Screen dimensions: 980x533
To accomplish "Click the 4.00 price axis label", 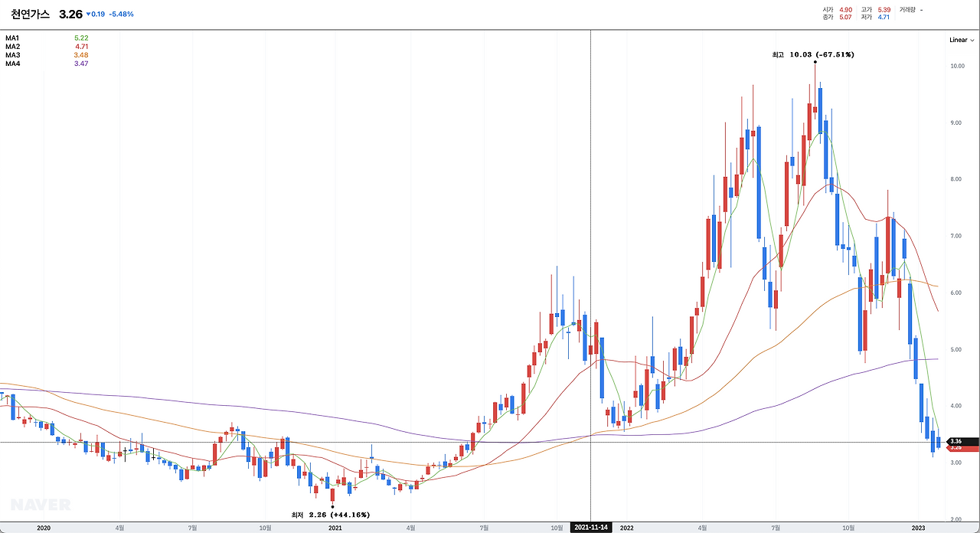I will [x=957, y=406].
